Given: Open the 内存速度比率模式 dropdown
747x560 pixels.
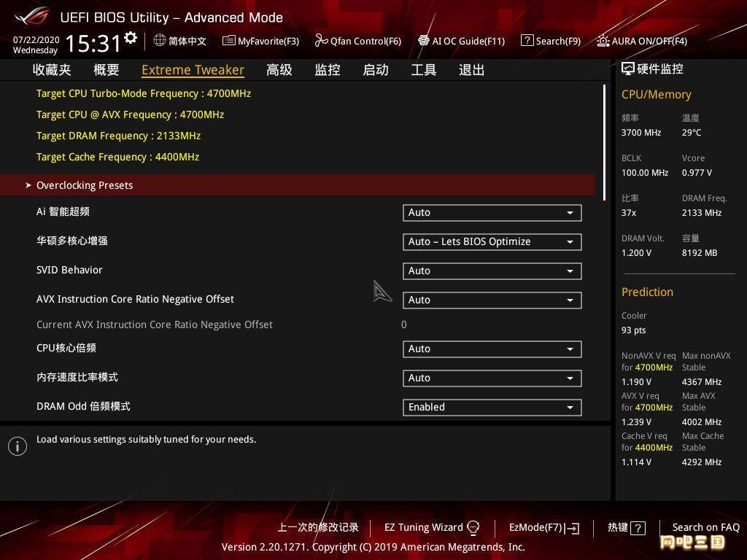Looking at the screenshot, I should tap(492, 378).
